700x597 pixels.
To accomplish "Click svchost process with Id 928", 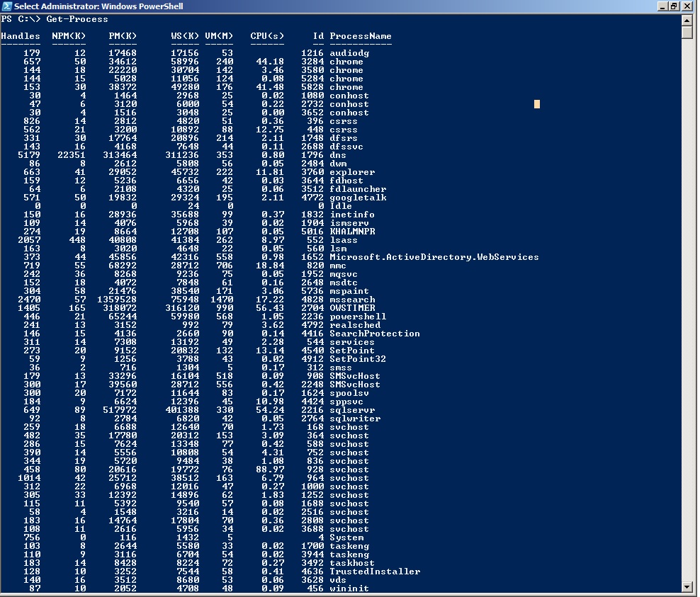I will [349, 470].
